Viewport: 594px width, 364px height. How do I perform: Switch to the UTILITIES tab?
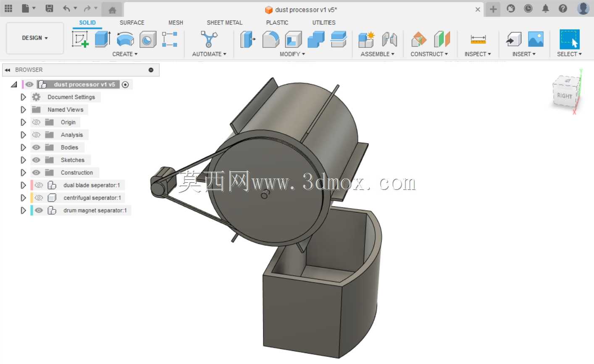(323, 23)
